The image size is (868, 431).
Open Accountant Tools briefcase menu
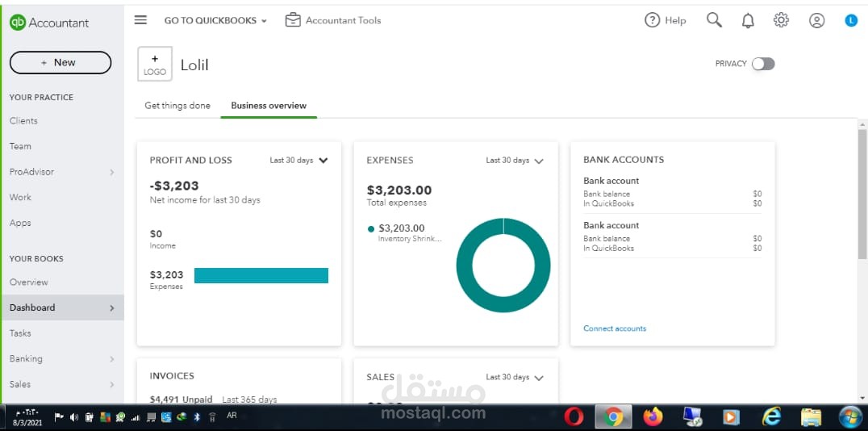(x=293, y=20)
